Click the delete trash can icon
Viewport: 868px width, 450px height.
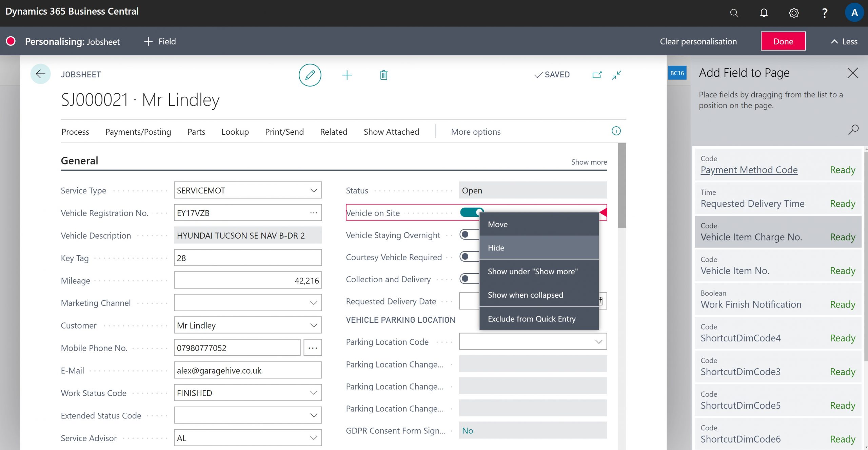pos(383,75)
